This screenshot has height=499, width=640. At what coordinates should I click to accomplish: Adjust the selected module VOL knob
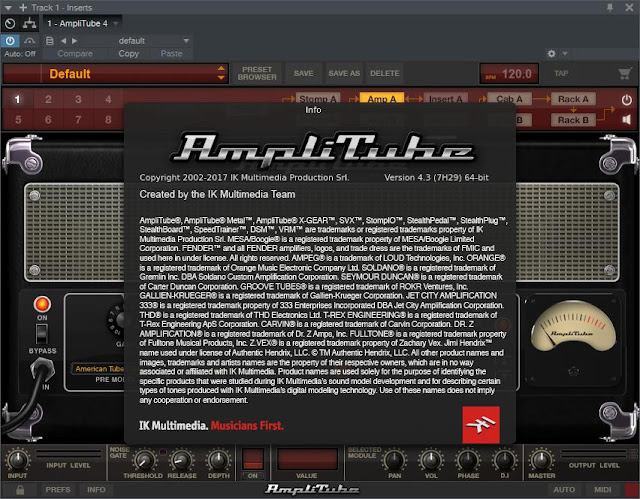(x=431, y=460)
